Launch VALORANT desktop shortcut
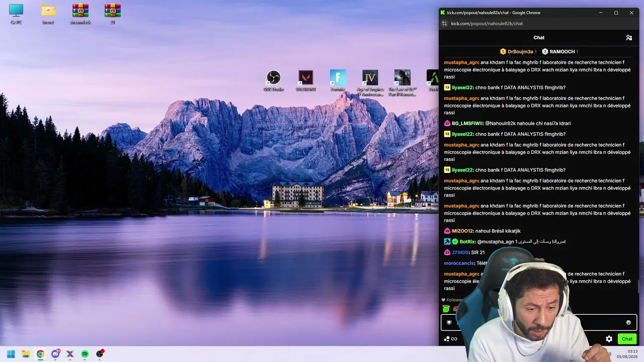This screenshot has width=644, height=362. [x=306, y=80]
